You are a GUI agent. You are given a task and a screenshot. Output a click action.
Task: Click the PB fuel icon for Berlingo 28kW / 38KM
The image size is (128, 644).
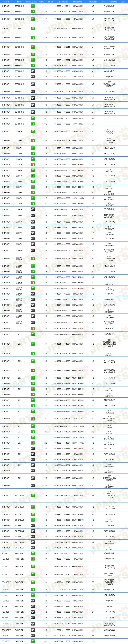click(x=33, y=118)
